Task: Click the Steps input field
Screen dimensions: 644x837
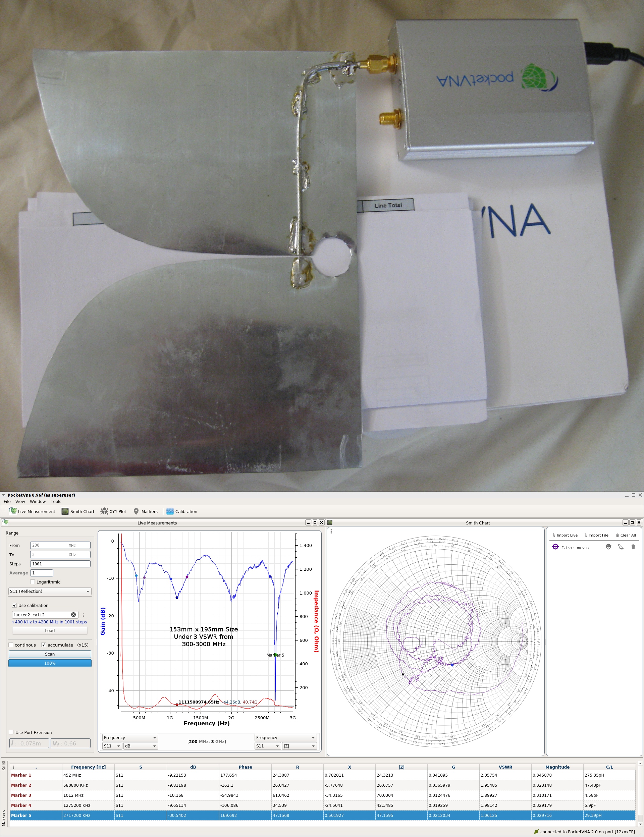Action: click(x=60, y=564)
